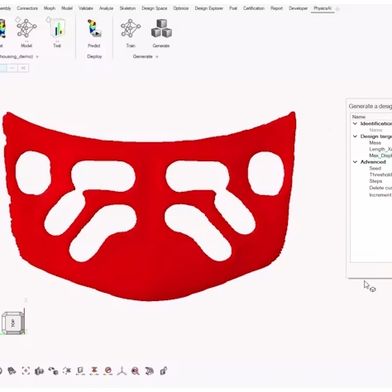The width and height of the screenshot is (392, 392).
Task: Open the Design Explorer ribbon tab
Action: point(209,8)
